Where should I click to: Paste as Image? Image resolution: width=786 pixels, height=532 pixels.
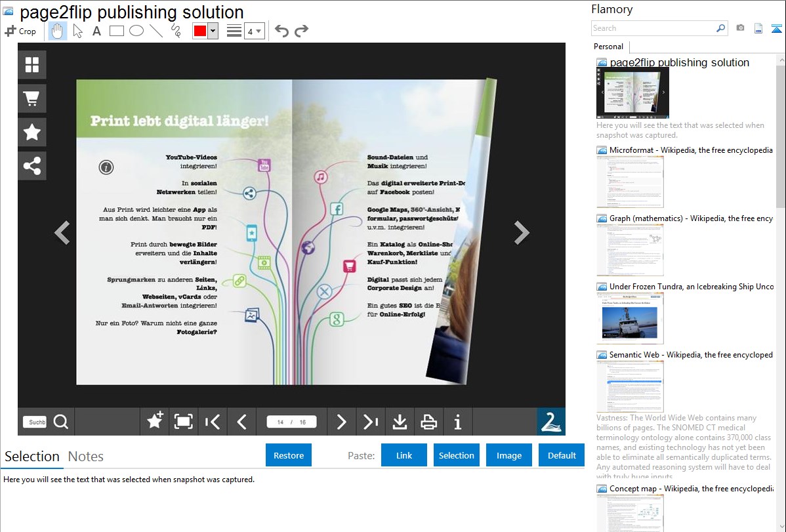[x=508, y=455]
